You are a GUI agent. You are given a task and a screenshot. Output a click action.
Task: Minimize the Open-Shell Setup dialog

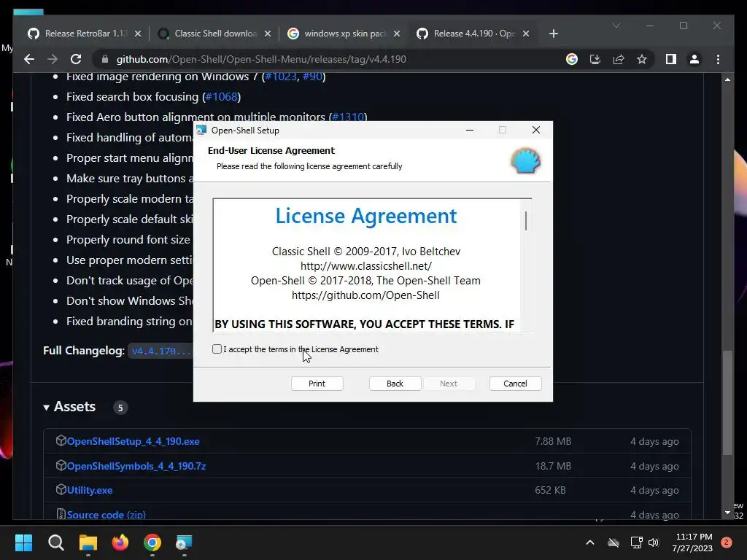470,130
